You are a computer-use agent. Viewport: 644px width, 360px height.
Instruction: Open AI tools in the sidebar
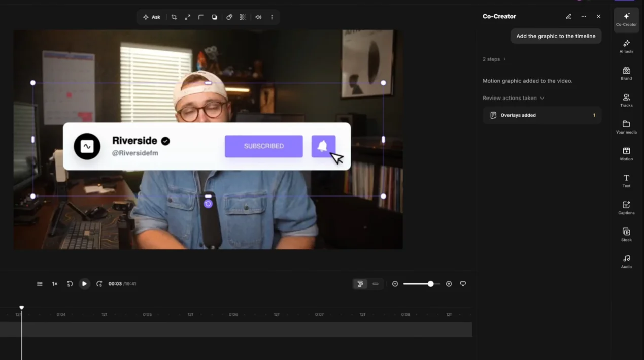[626, 47]
